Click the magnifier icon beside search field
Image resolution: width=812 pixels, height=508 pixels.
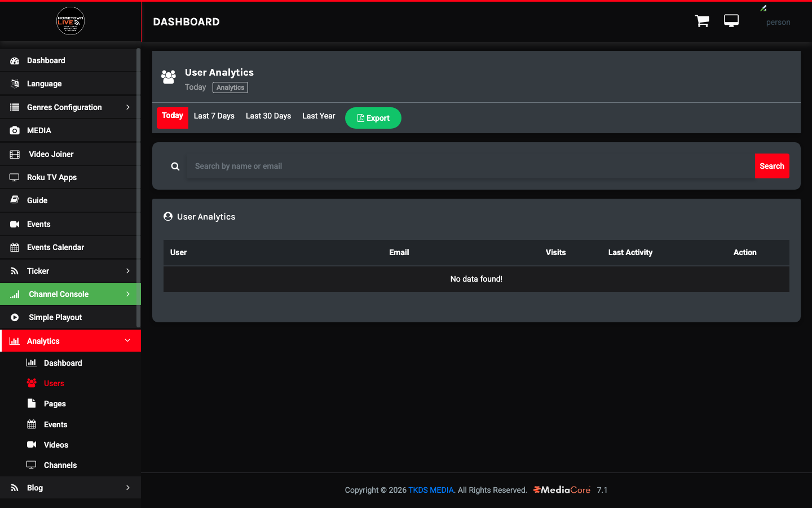click(x=175, y=167)
